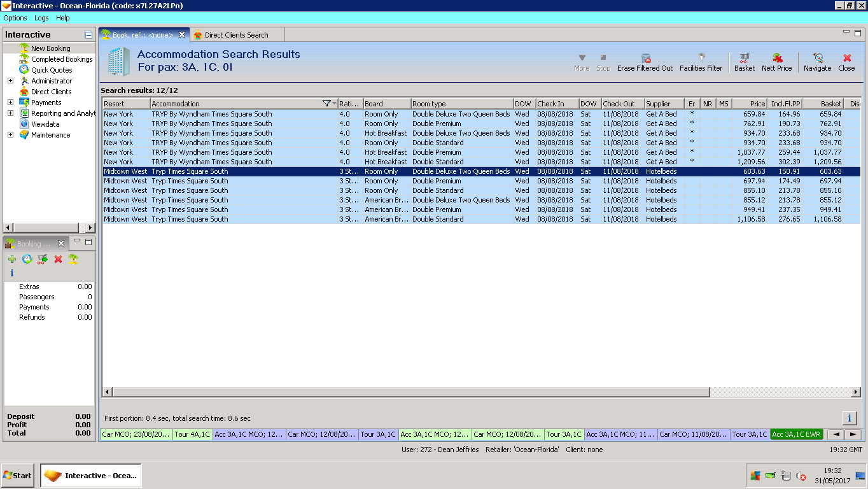Expand the Maintenance tree node

(x=10, y=135)
